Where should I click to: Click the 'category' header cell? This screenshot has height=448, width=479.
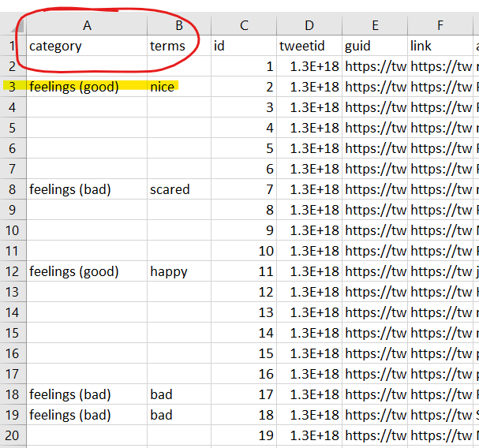(87, 46)
